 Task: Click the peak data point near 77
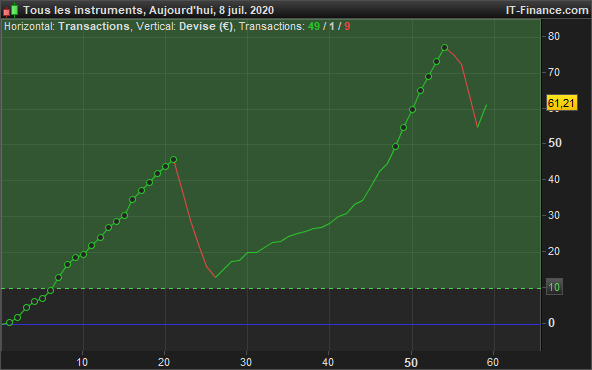click(444, 48)
